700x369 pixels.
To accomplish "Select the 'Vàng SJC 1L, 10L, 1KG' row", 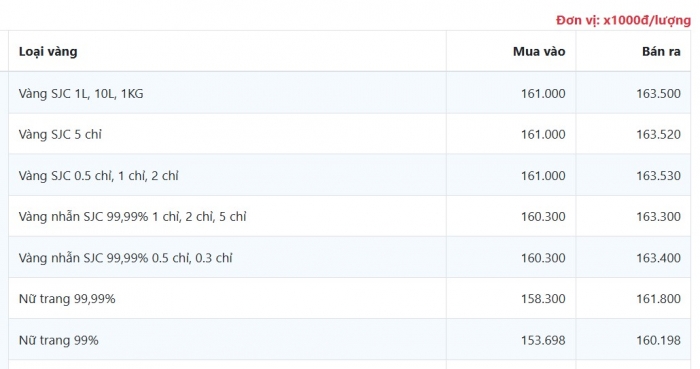I will [350, 93].
